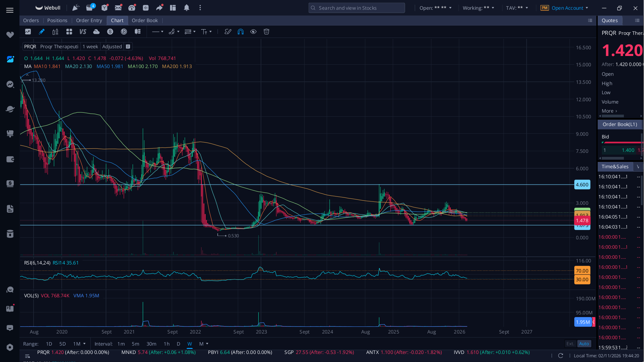Switch to the Positions tab
The width and height of the screenshot is (644, 362).
coord(57,20)
